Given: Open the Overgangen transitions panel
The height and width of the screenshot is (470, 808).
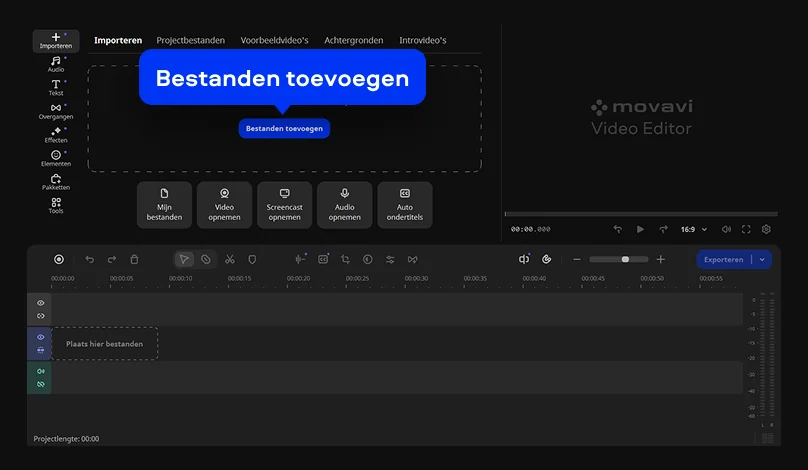Looking at the screenshot, I should (x=56, y=111).
